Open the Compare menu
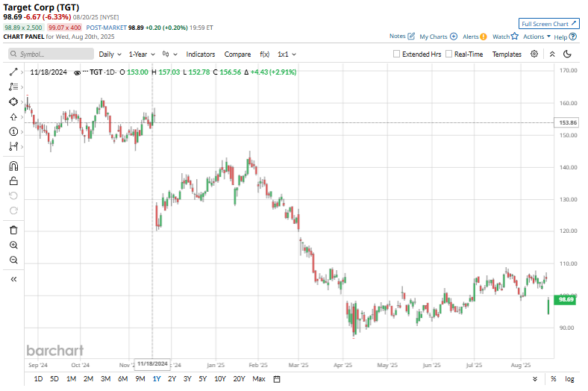 coord(237,54)
